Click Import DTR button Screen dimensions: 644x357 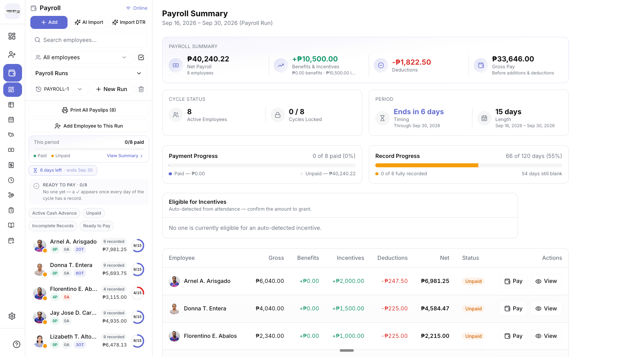click(x=129, y=22)
